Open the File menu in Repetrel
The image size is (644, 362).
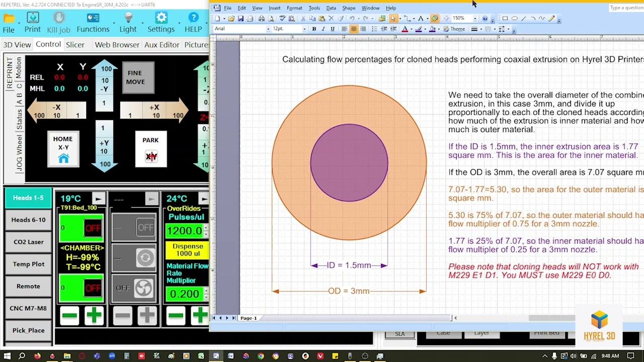tap(9, 23)
